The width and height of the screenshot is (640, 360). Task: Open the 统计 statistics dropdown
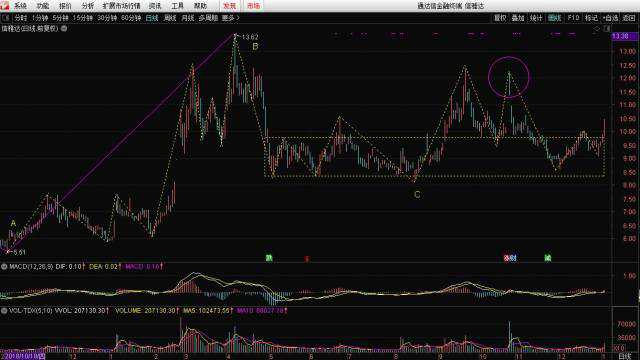coord(536,18)
